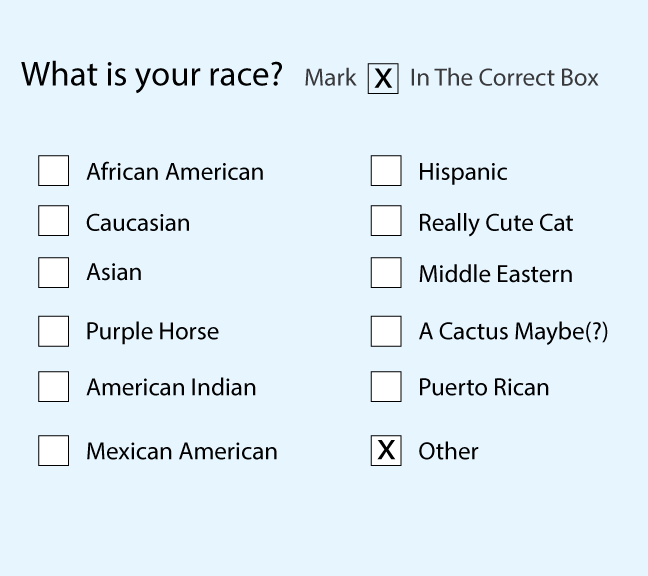Click the example X box beside Mark
The image size is (648, 576).
click(383, 78)
